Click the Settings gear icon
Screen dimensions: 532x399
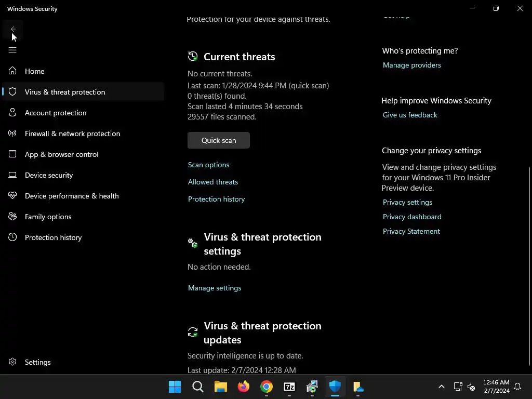point(12,362)
